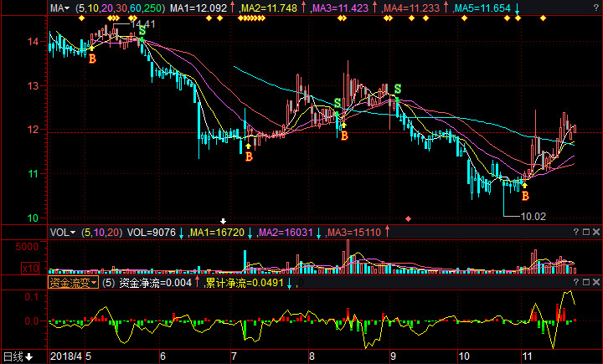
Task: Click price level 11 on the price axis
Action: pos(33,174)
